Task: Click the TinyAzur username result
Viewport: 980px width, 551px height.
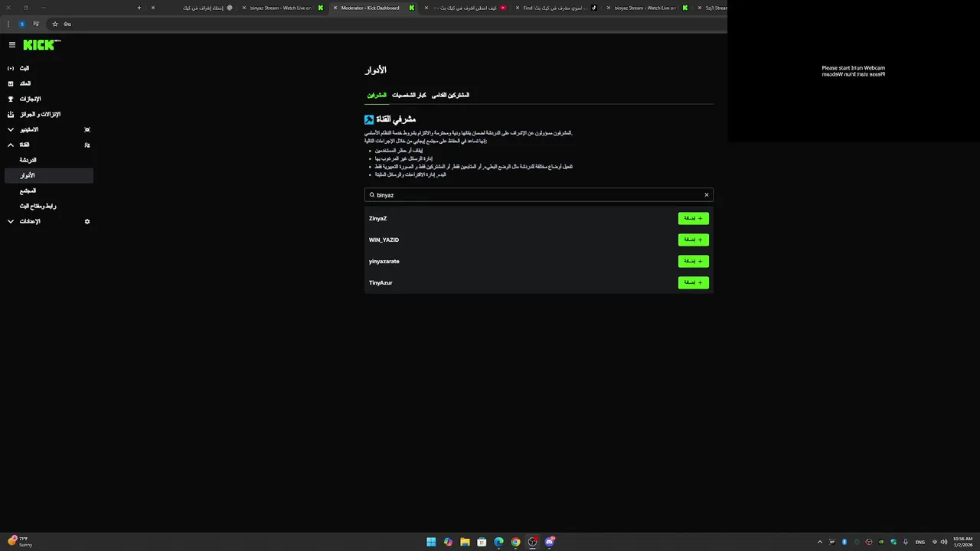Action: click(381, 282)
